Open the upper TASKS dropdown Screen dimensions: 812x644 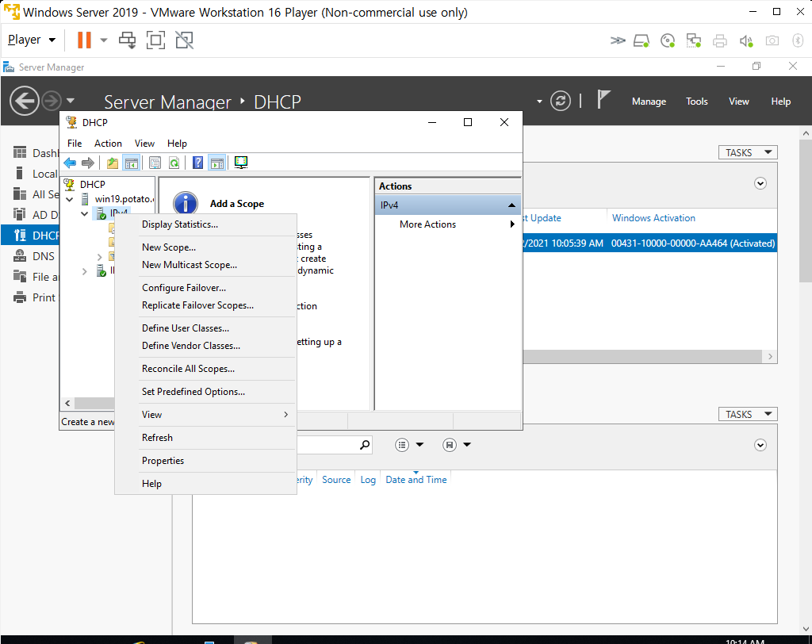[748, 152]
